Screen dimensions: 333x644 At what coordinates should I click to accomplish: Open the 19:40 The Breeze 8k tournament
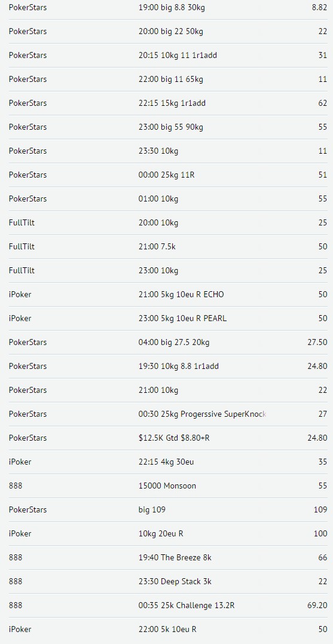click(166, 557)
